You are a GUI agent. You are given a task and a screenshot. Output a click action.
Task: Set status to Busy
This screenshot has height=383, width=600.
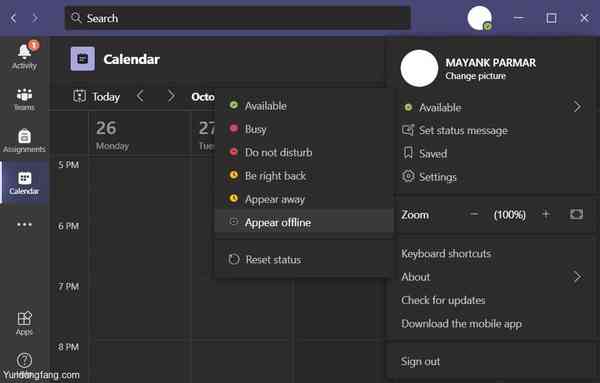click(304, 129)
